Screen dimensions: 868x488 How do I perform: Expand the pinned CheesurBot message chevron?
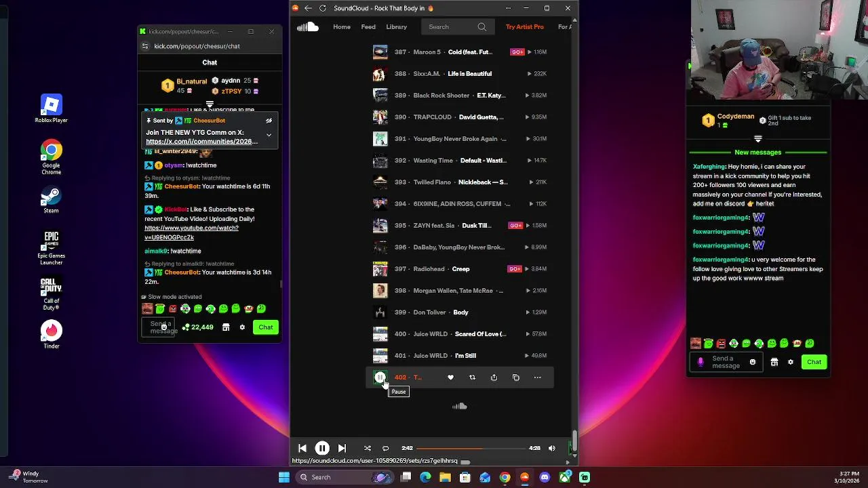[269, 135]
